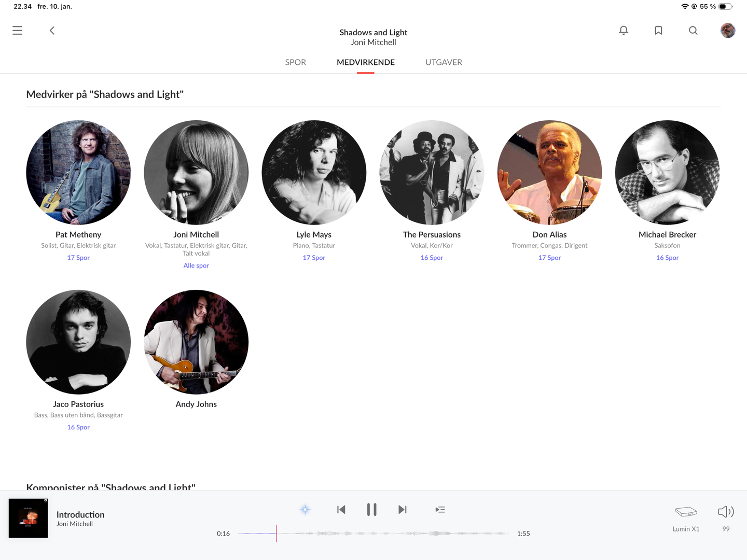Open Andy Johns artist photo

click(x=196, y=342)
